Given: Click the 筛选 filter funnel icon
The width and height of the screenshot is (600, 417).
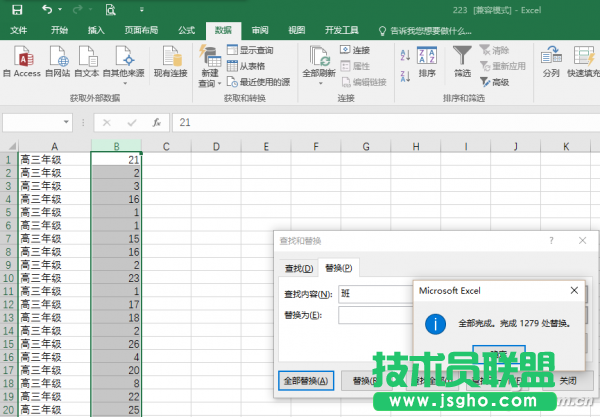Looking at the screenshot, I should point(462,60).
